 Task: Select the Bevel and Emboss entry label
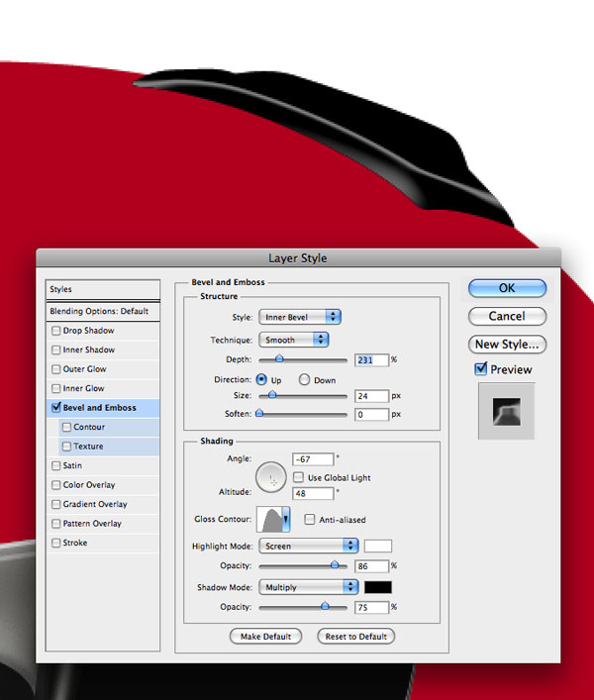pyautogui.click(x=100, y=408)
